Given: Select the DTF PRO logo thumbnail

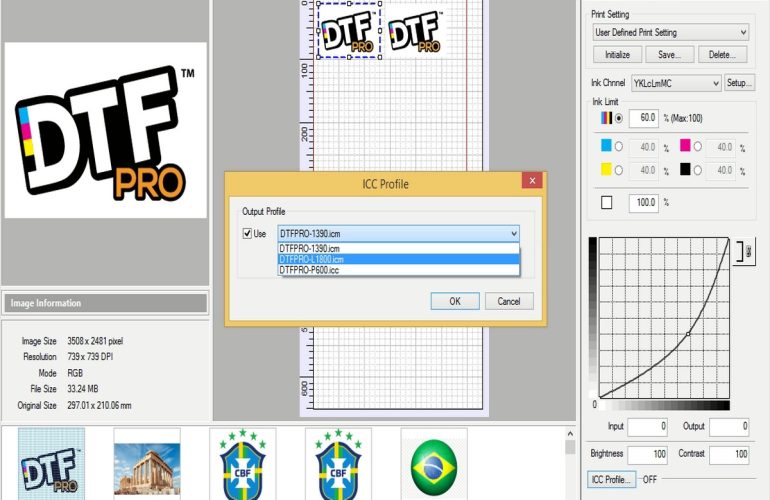Looking at the screenshot, I should tap(51, 464).
